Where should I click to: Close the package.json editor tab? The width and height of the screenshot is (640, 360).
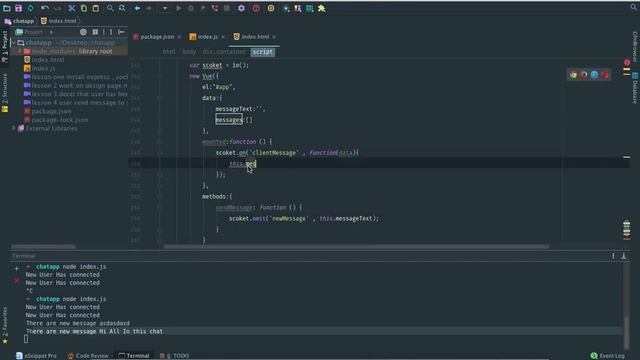point(179,37)
